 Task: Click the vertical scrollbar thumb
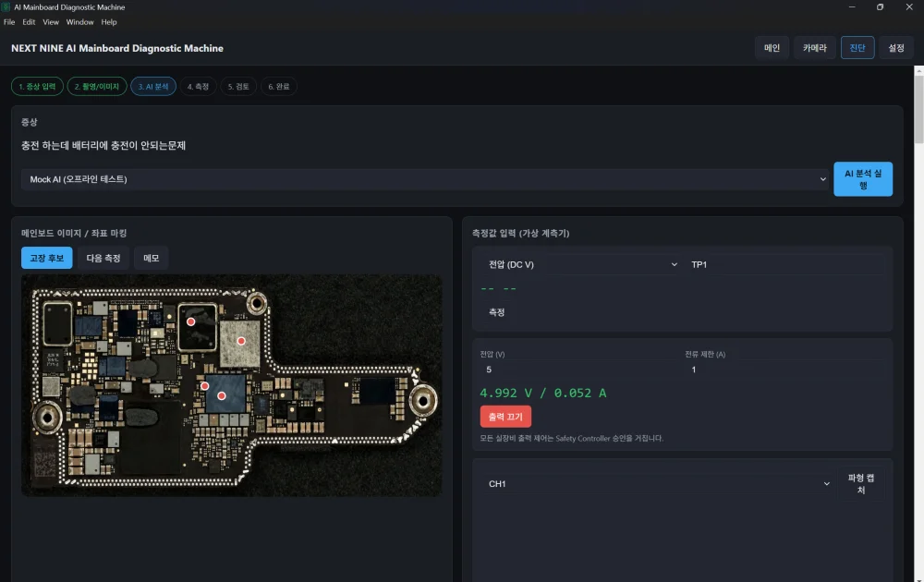coord(918,108)
